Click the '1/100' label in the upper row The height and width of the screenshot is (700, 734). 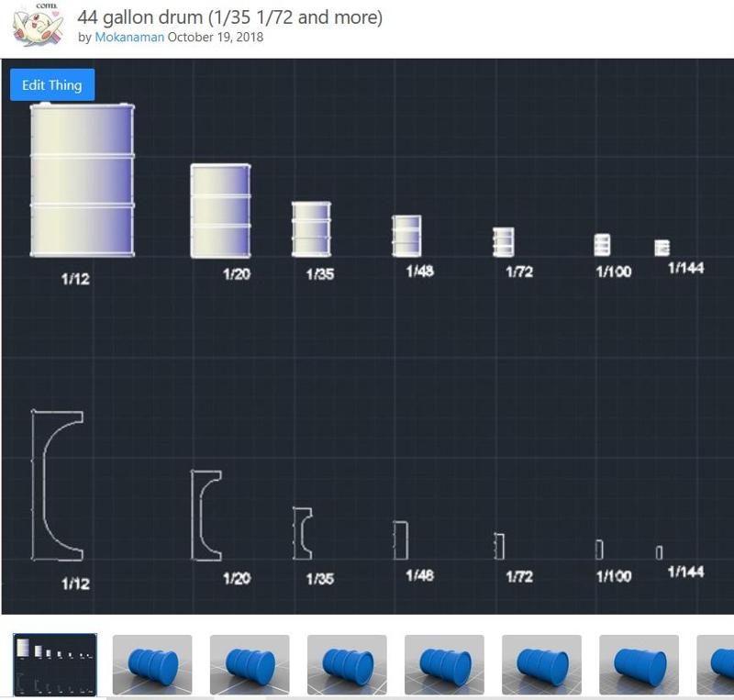[614, 272]
